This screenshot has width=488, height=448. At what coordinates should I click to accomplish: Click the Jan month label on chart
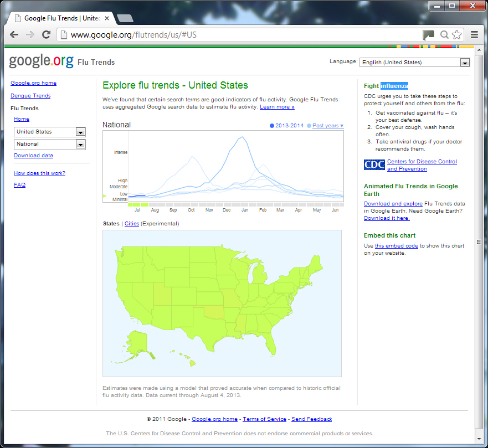(245, 210)
